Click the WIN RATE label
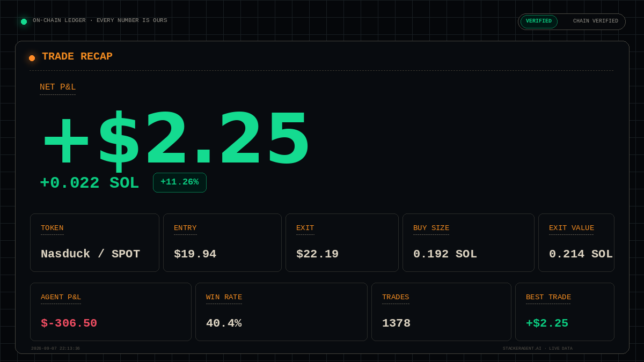 (x=224, y=297)
